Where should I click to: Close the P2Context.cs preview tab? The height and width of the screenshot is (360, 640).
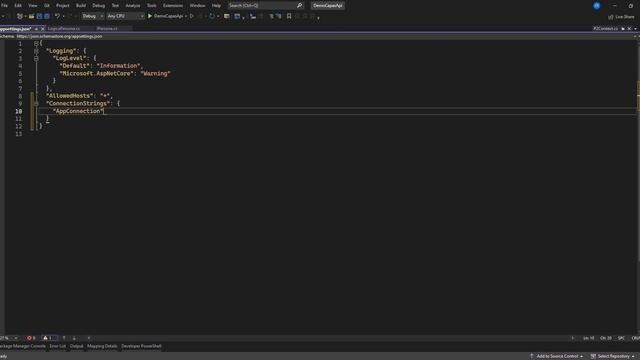(629, 29)
